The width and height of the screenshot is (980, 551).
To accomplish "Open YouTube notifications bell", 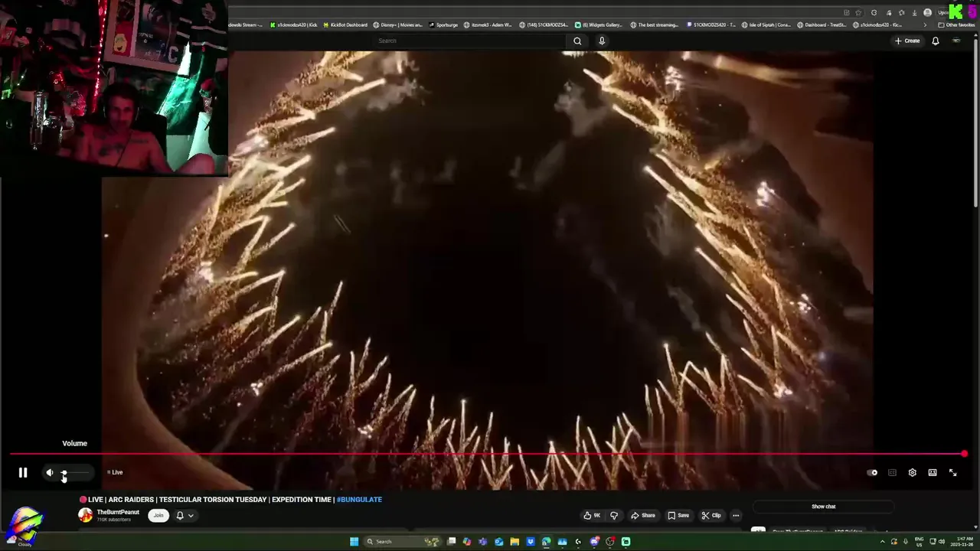I will click(936, 41).
